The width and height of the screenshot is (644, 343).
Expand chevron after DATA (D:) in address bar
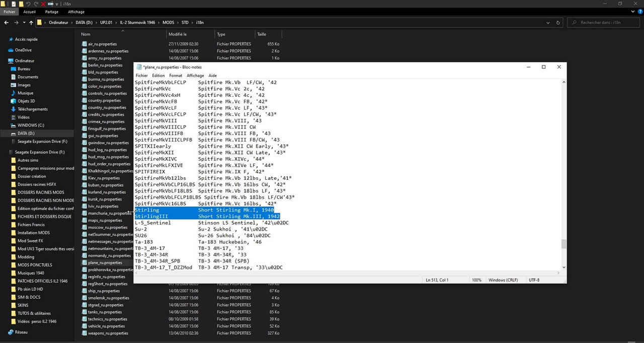[x=96, y=23]
